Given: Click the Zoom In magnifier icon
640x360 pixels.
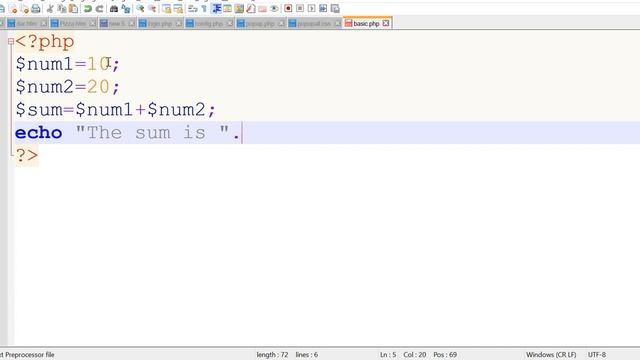Looking at the screenshot, I should coord(140,9).
